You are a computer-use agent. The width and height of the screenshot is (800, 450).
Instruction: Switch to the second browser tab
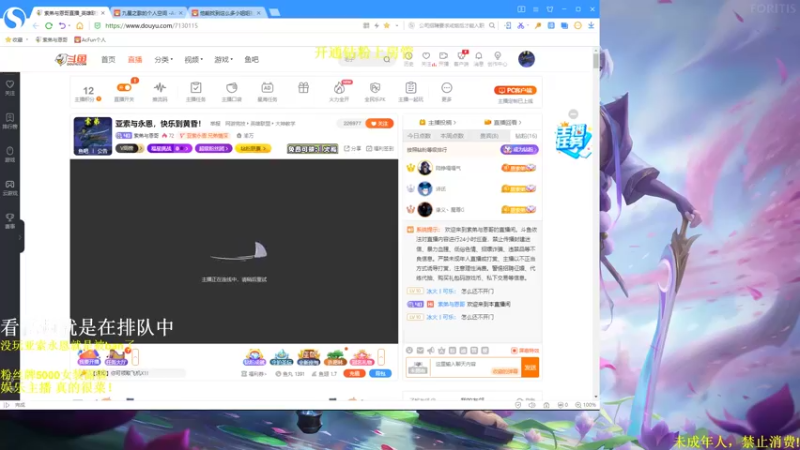[147, 13]
